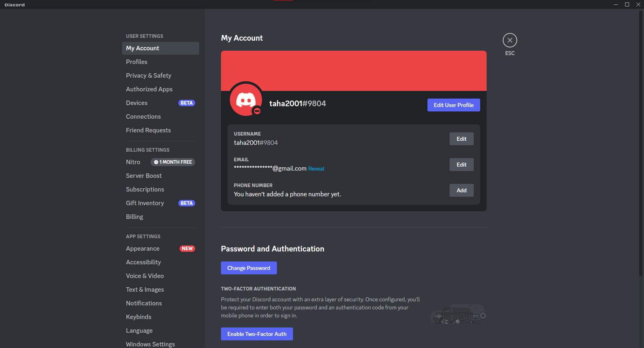
Task: Open Notifications settings
Action: [x=161, y=303]
